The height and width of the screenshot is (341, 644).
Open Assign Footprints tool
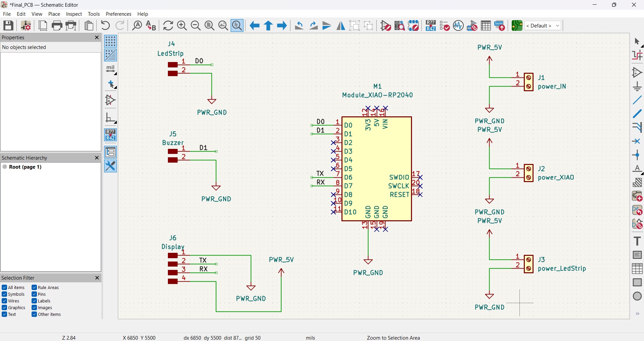tap(472, 25)
